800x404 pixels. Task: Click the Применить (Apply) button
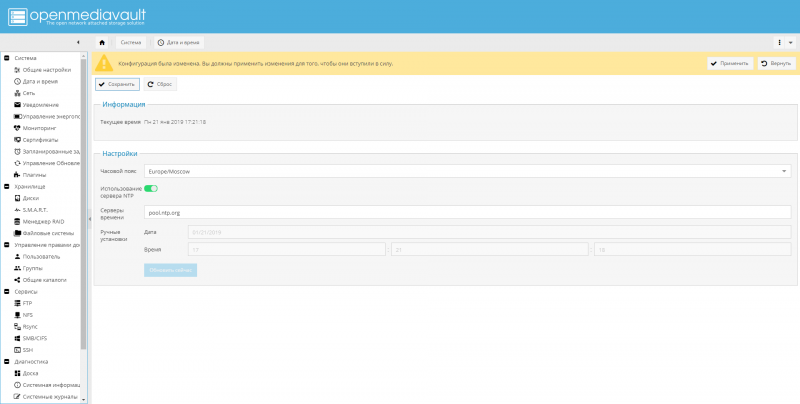[730, 64]
